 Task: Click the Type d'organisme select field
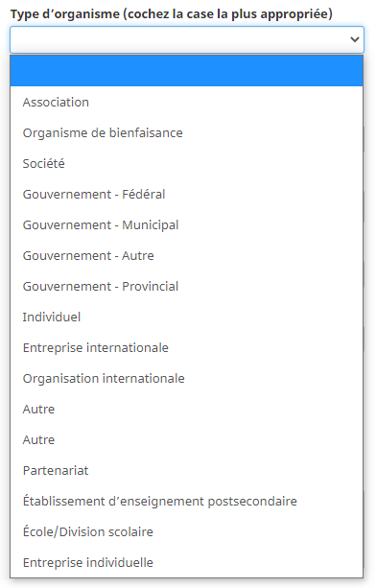tap(187, 39)
